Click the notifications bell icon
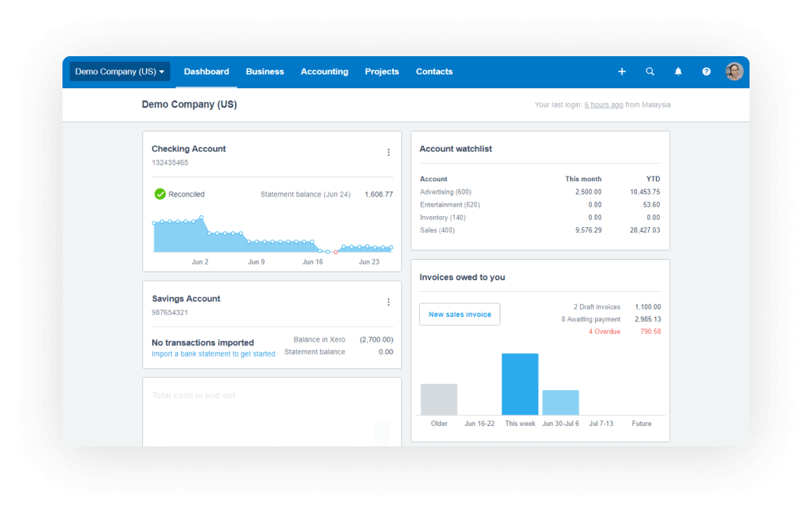The width and height of the screenshot is (812, 515). 678,71
